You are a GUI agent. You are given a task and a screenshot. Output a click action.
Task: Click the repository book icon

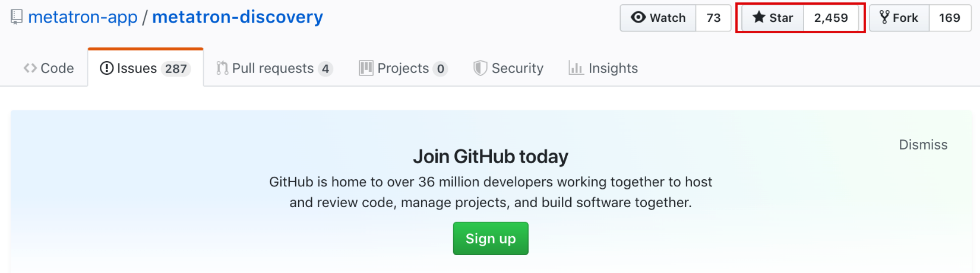[x=17, y=17]
